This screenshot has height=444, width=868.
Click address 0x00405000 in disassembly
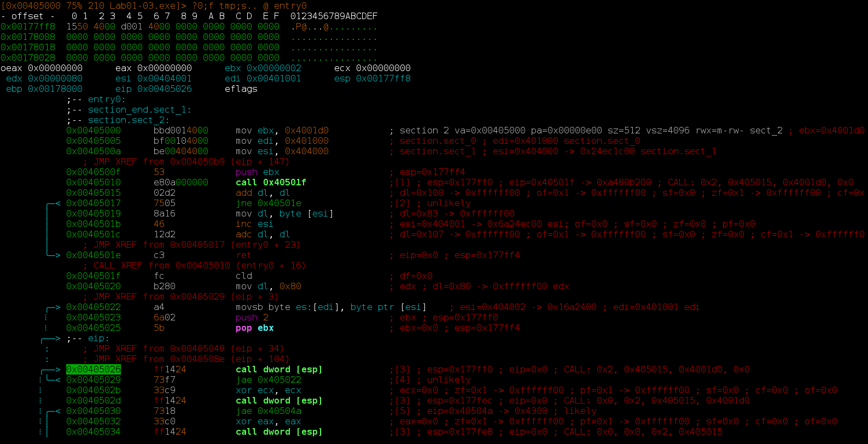pos(94,130)
